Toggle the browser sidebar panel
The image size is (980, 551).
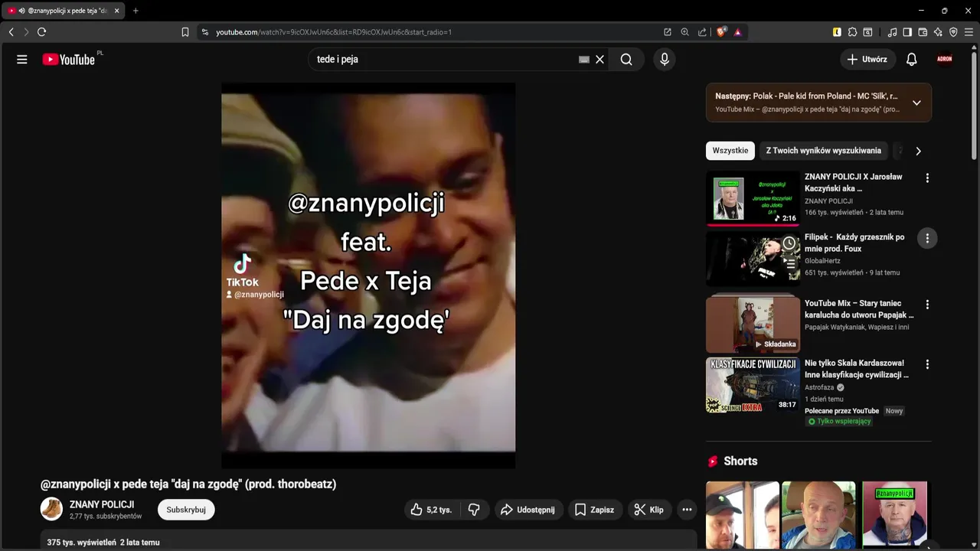tap(907, 32)
